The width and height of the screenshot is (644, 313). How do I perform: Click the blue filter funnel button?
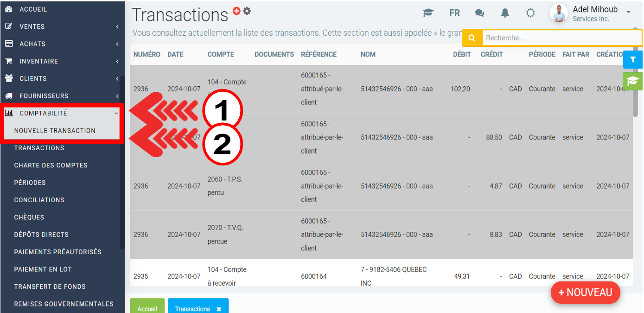tap(632, 60)
